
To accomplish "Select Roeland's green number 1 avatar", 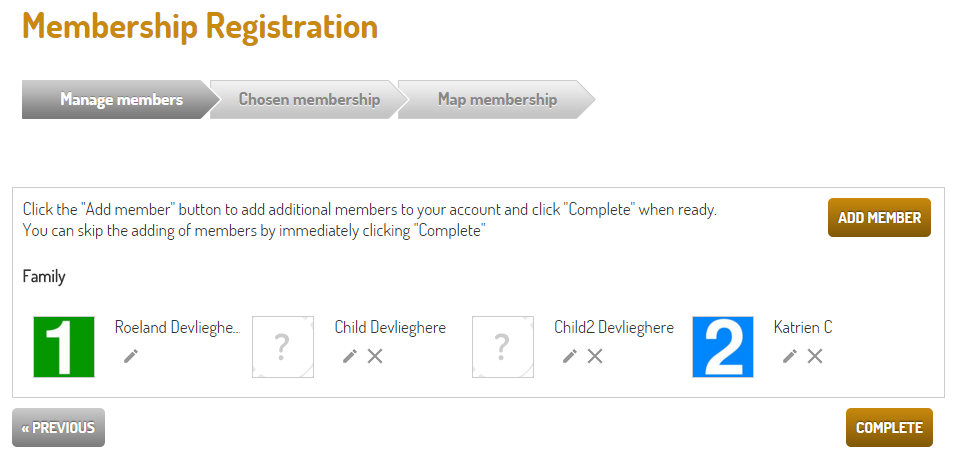I will pos(64,347).
